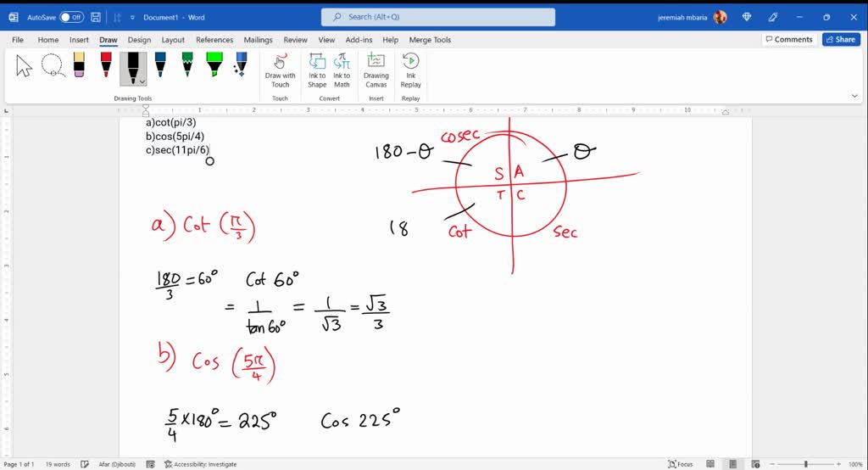Adjust the zoom slider handle
The image size is (868, 470).
coord(806,464)
